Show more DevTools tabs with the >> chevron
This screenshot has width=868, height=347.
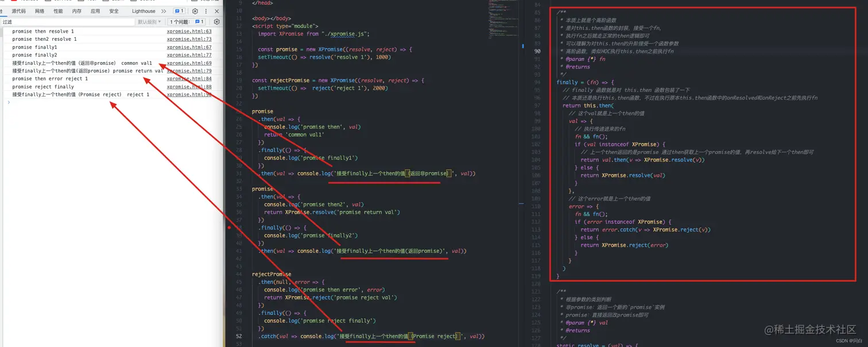pyautogui.click(x=164, y=11)
